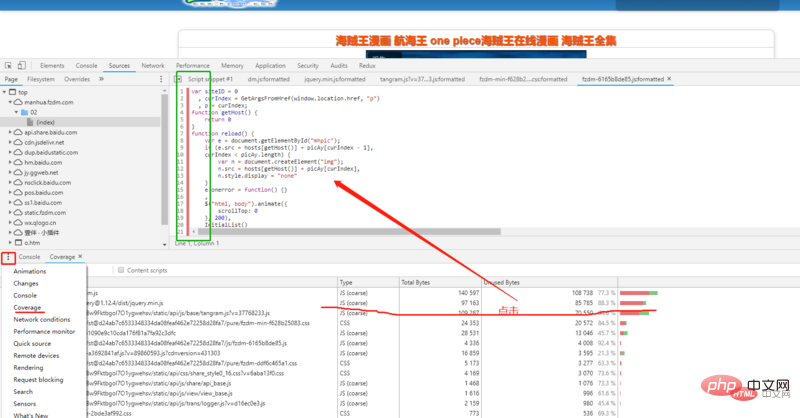The image size is (800, 418).
Task: Switch to the Network tab
Action: tap(153, 65)
